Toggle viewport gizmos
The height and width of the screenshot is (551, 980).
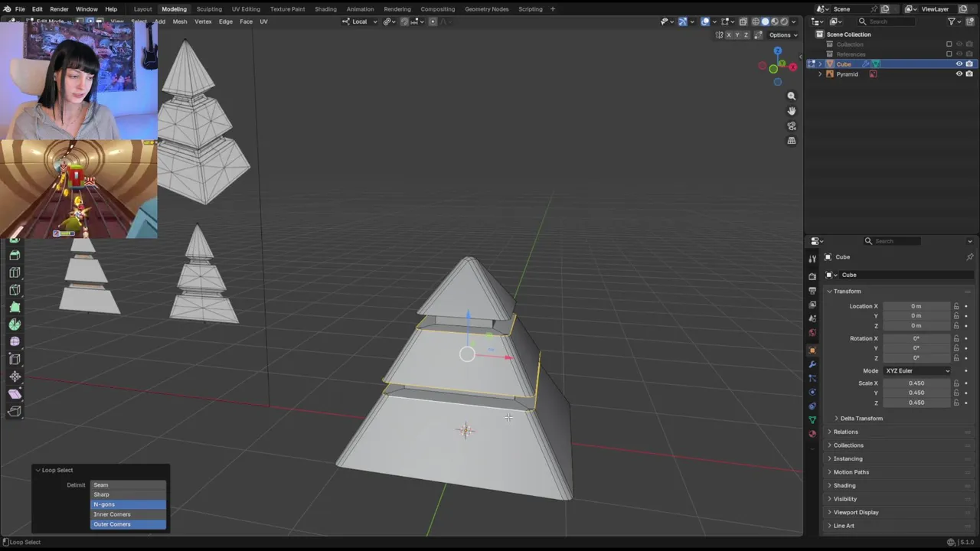pyautogui.click(x=683, y=21)
